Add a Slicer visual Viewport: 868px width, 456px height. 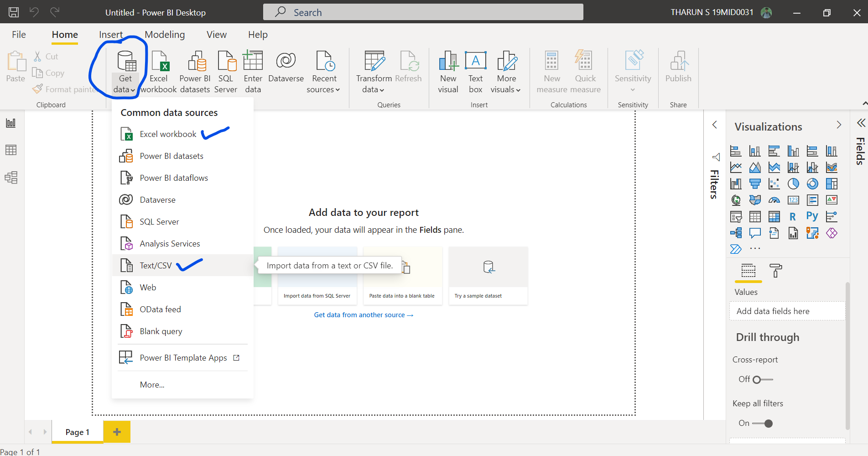pos(736,216)
